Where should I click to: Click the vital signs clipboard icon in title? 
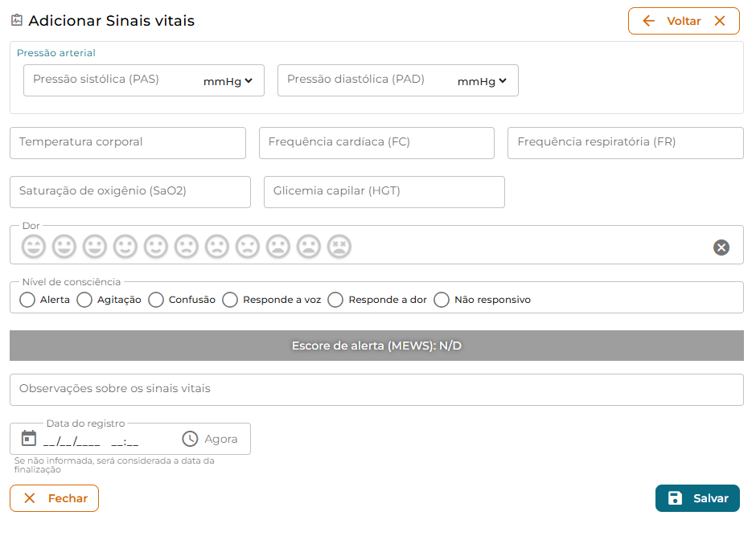[17, 20]
